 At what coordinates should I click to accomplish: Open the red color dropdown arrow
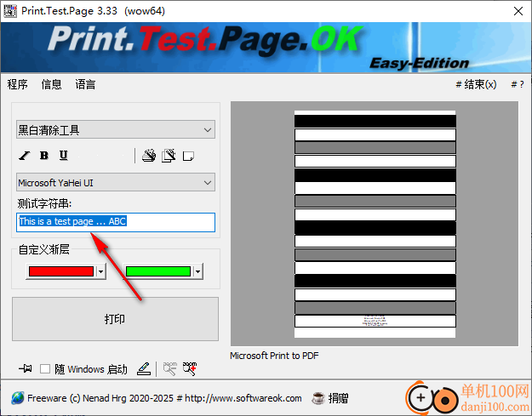tap(100, 271)
